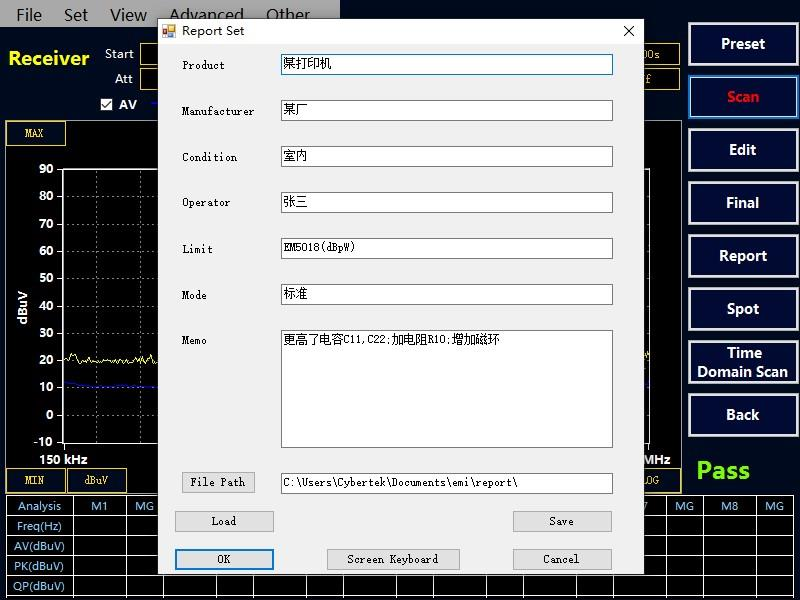Load a saved report setting

[x=224, y=521]
